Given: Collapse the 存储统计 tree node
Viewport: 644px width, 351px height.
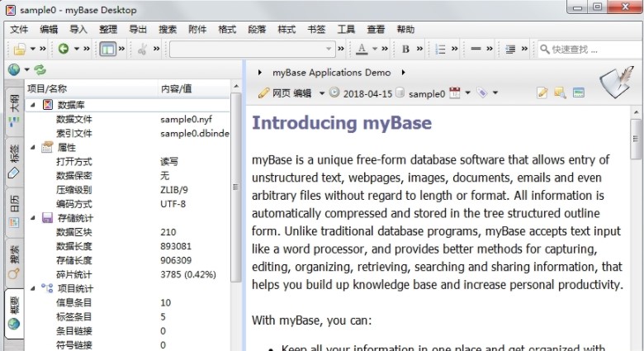Looking at the screenshot, I should pyautogui.click(x=33, y=218).
